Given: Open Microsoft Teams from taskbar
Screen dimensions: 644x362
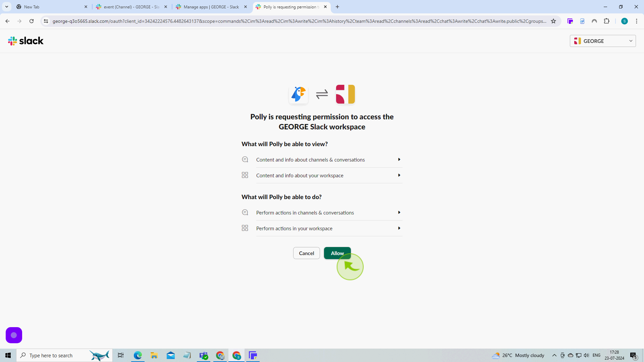Looking at the screenshot, I should pos(204,355).
